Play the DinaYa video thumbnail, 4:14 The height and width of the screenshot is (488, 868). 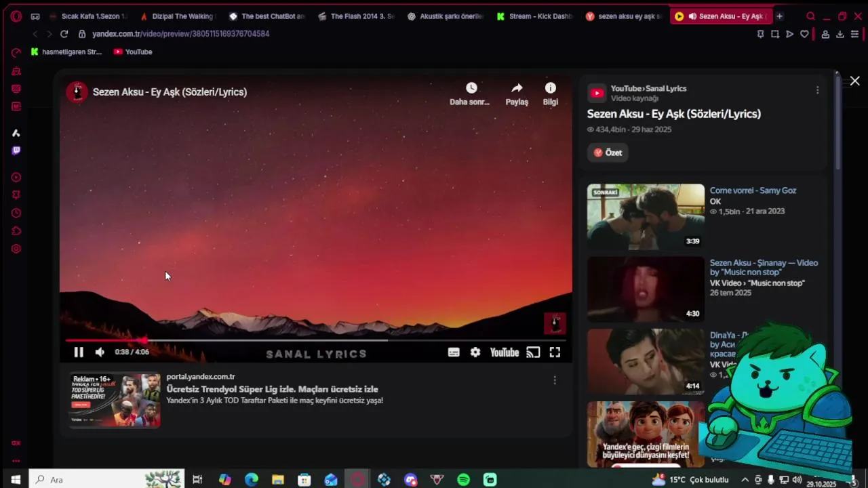point(646,361)
